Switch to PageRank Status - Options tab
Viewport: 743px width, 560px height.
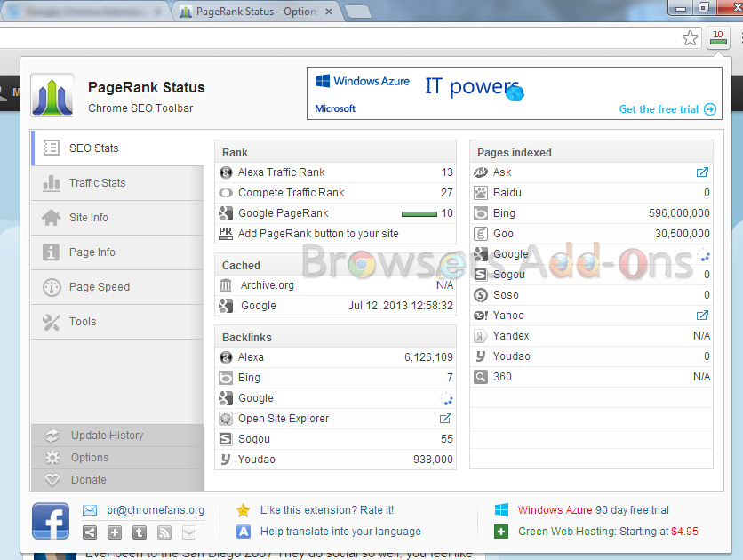[x=256, y=12]
